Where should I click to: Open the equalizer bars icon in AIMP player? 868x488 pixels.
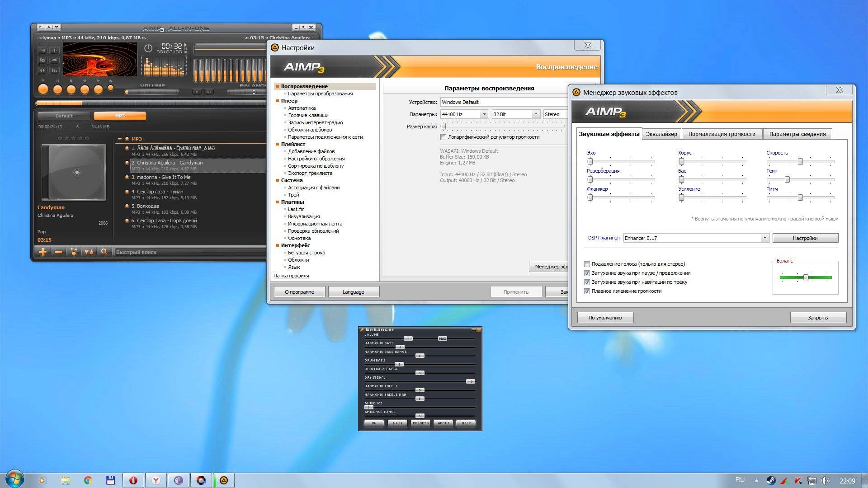point(54,70)
